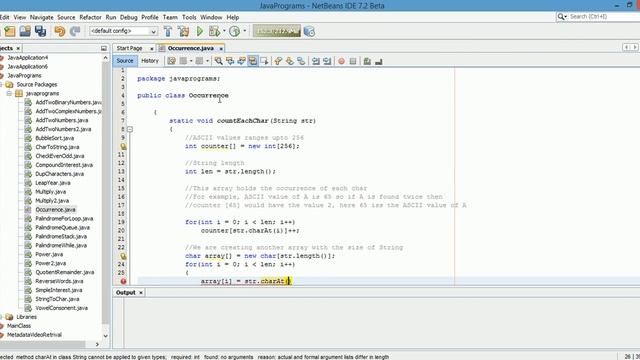Click the memory usage indicator bar
Screen dimensions: 640x360
pyautogui.click(x=276, y=31)
